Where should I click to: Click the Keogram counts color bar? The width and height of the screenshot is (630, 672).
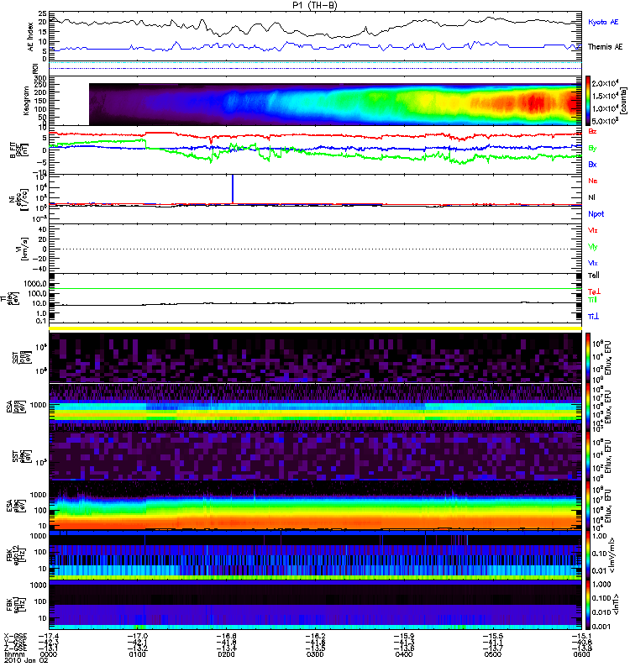click(x=589, y=101)
